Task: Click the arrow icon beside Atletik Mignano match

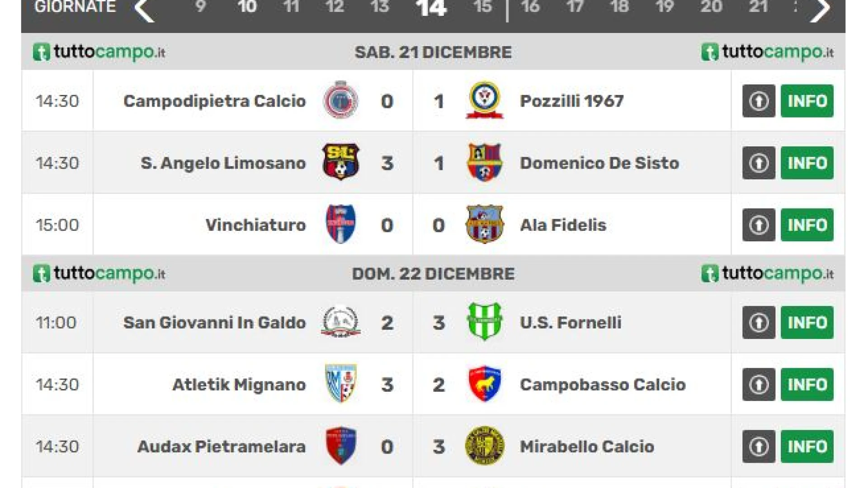Action: [759, 384]
